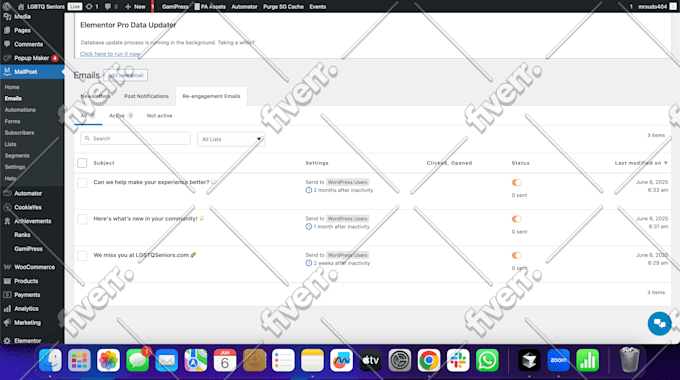This screenshot has height=380, width=680.
Task: Click into the email Search field
Action: (135, 138)
